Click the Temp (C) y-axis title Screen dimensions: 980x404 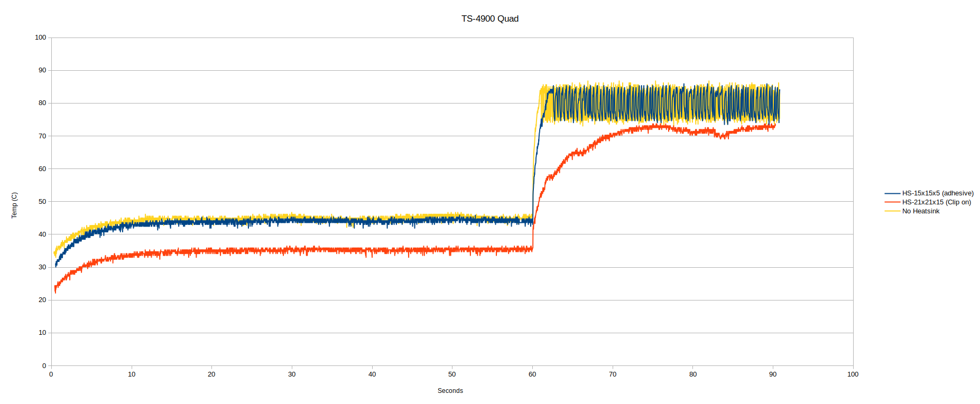(x=14, y=205)
